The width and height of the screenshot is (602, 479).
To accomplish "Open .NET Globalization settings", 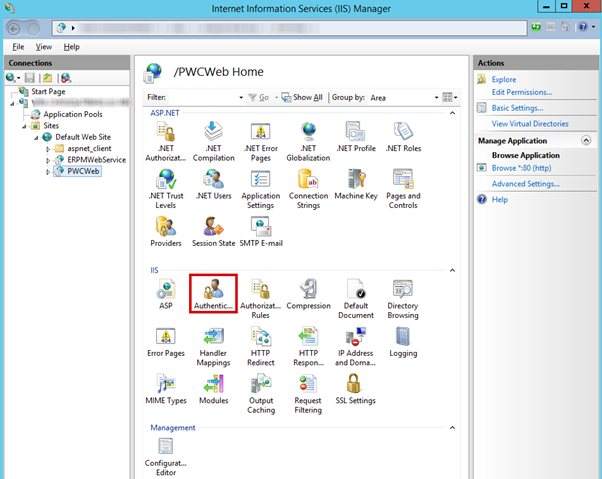I will [x=308, y=142].
